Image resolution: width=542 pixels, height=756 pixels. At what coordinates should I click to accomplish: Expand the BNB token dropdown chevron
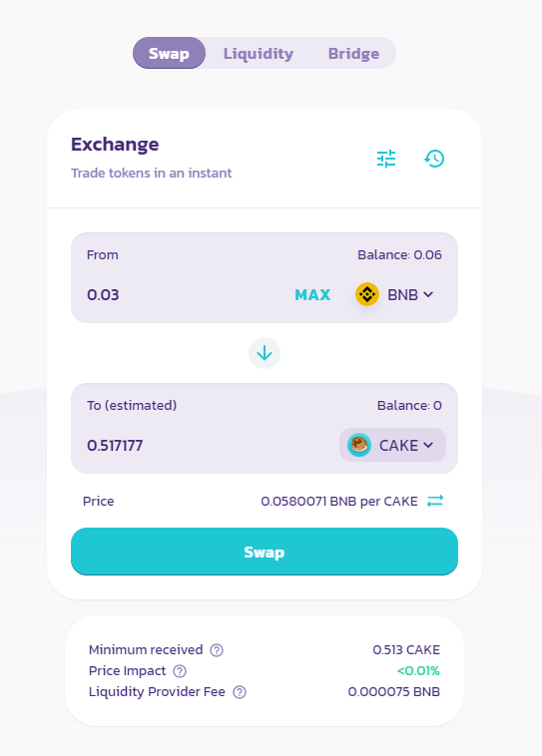click(x=428, y=294)
